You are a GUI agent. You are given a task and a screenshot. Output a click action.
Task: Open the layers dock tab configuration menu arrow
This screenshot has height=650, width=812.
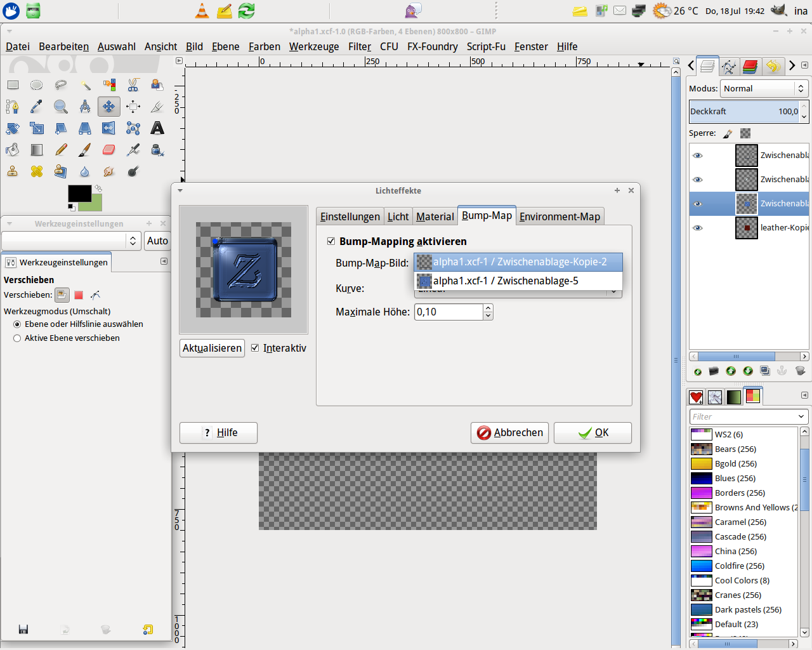coord(804,65)
